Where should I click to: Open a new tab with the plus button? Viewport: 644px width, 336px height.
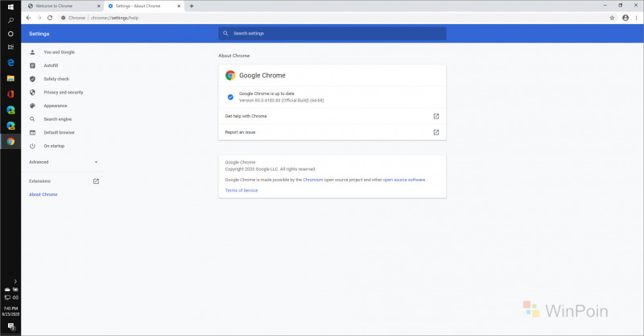click(192, 6)
